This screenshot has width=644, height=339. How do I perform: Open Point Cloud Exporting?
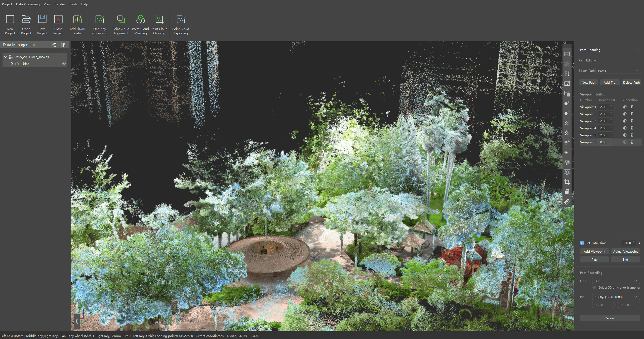[181, 20]
